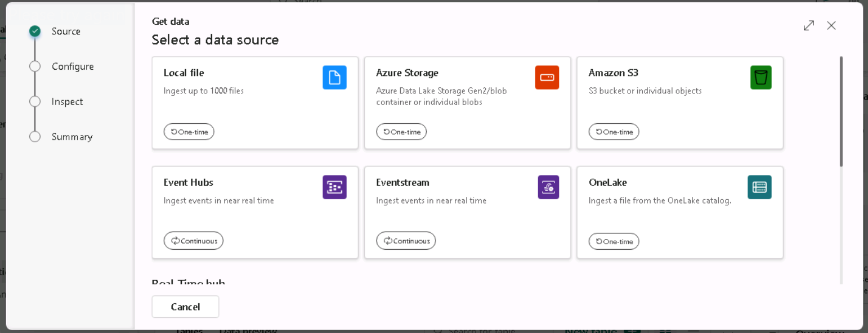Select the Local file card title

pyautogui.click(x=184, y=73)
